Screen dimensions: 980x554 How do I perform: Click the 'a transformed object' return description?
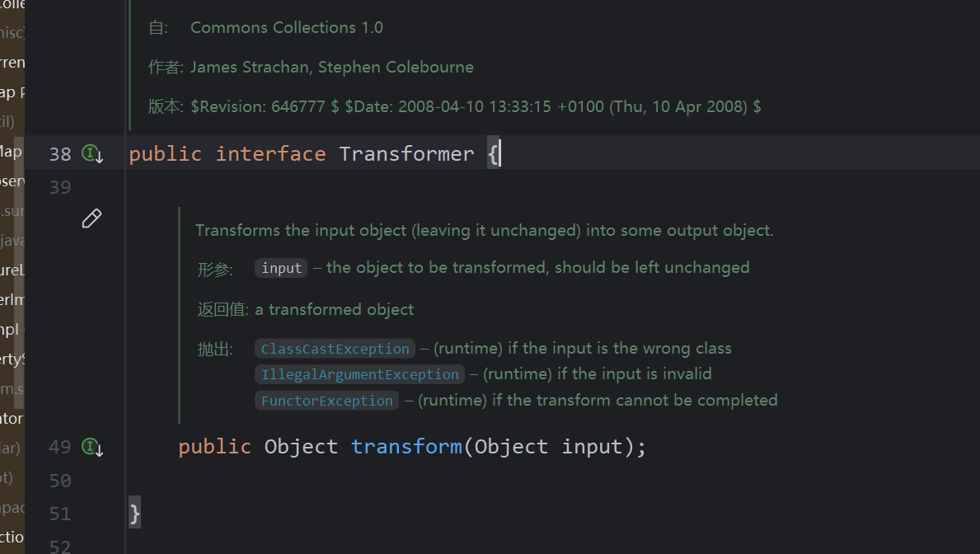coord(334,310)
